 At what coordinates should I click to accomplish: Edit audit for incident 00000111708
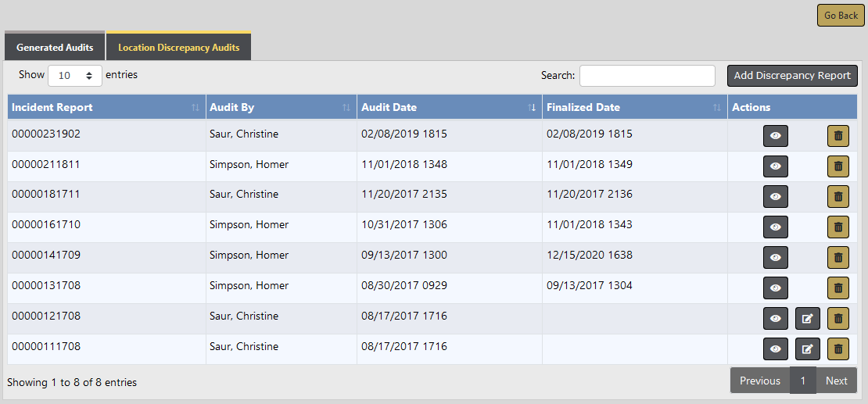tap(807, 349)
